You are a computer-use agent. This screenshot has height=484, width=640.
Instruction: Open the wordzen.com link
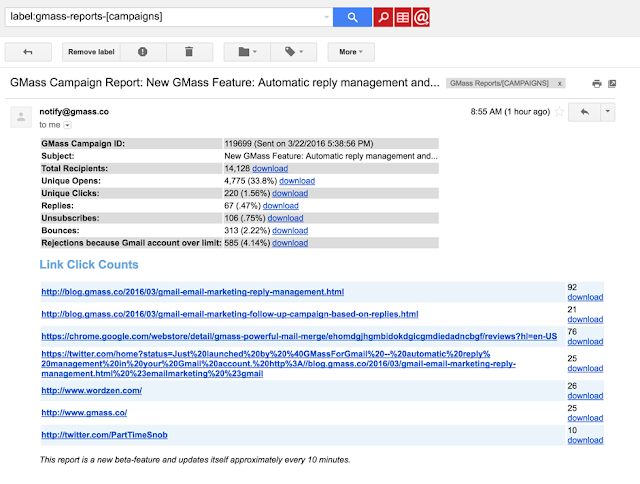(91, 391)
